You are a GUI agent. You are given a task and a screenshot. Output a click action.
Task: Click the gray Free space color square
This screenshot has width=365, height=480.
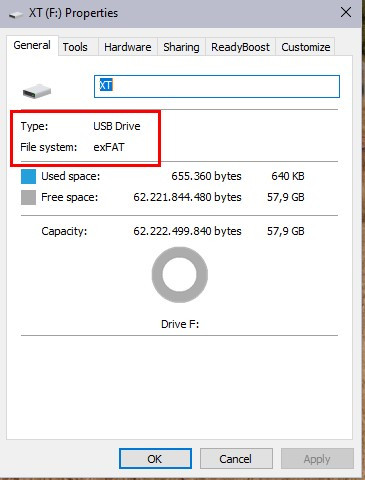pyautogui.click(x=28, y=197)
